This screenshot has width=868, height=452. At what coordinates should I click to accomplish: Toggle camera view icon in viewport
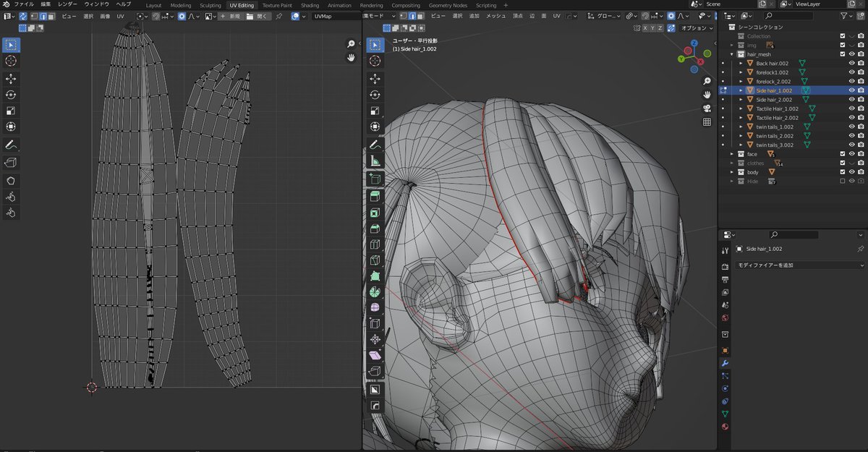(x=707, y=108)
